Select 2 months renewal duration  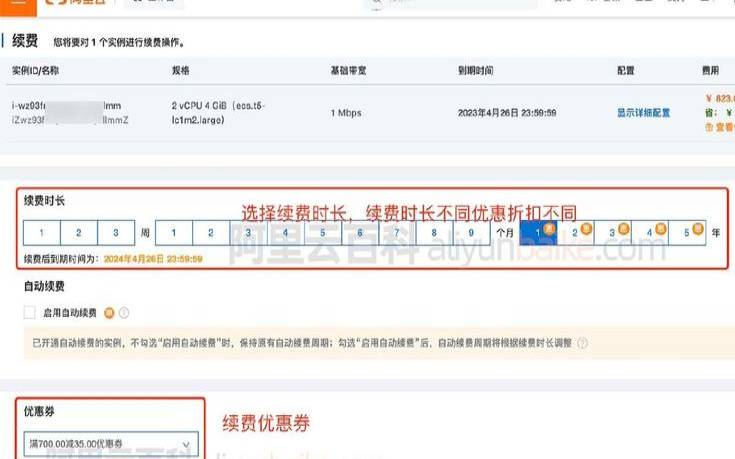tap(211, 233)
